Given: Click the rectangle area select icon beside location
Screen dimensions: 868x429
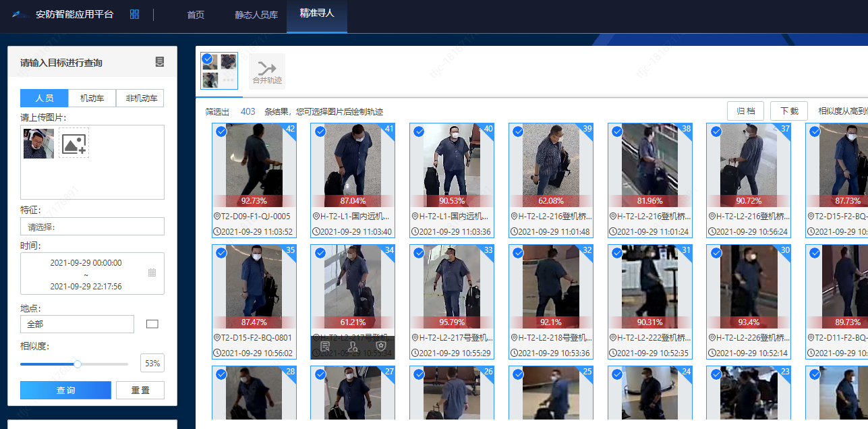Looking at the screenshot, I should [152, 324].
